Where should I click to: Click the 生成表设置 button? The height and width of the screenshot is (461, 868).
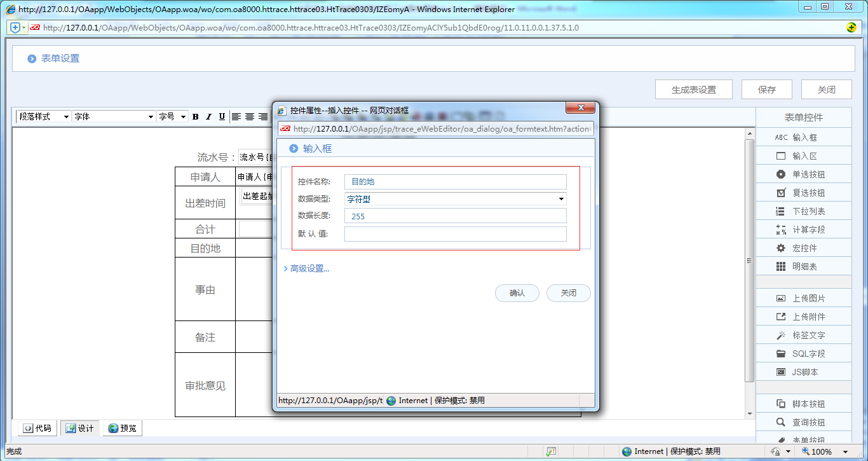pyautogui.click(x=694, y=90)
